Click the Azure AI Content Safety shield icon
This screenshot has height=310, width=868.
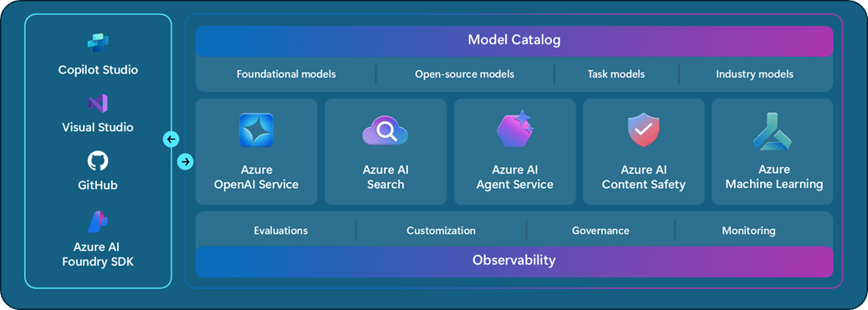coord(644,130)
